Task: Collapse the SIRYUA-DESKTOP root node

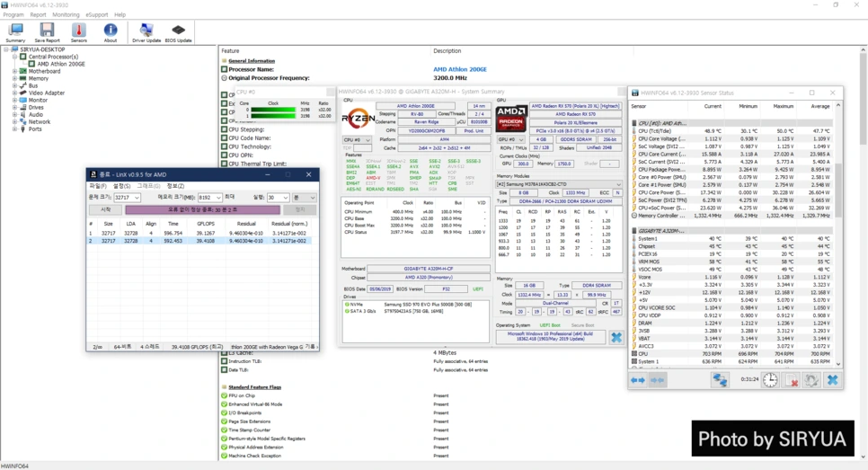Action: click(6, 49)
